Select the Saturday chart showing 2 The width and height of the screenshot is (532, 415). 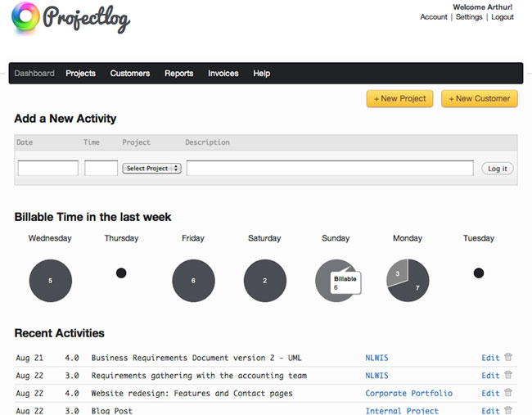pos(265,281)
